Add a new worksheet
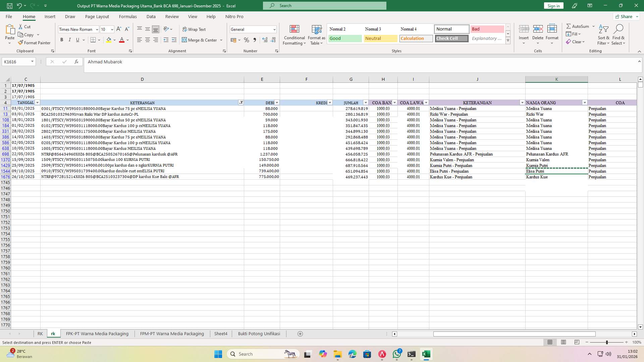The width and height of the screenshot is (644, 362). tap(300, 334)
